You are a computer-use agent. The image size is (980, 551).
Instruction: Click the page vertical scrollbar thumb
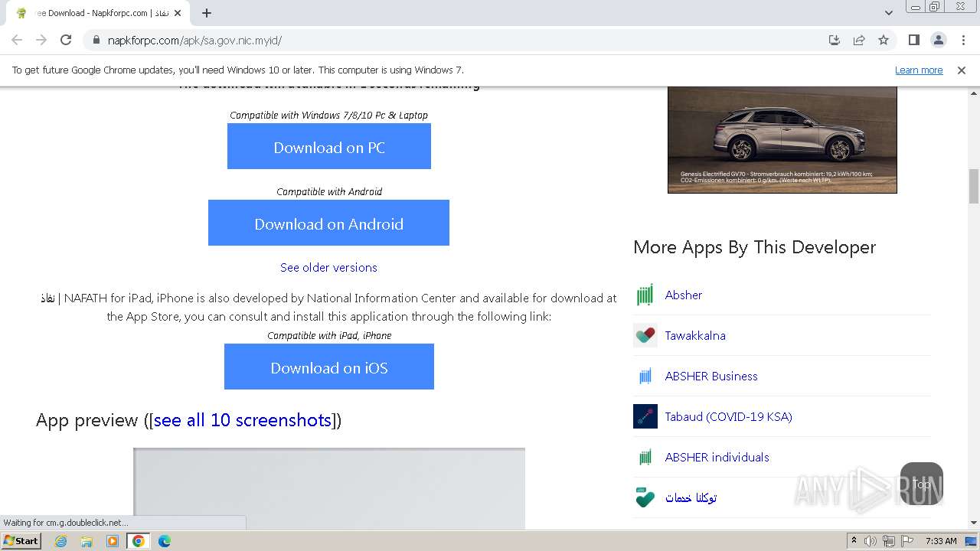[974, 186]
